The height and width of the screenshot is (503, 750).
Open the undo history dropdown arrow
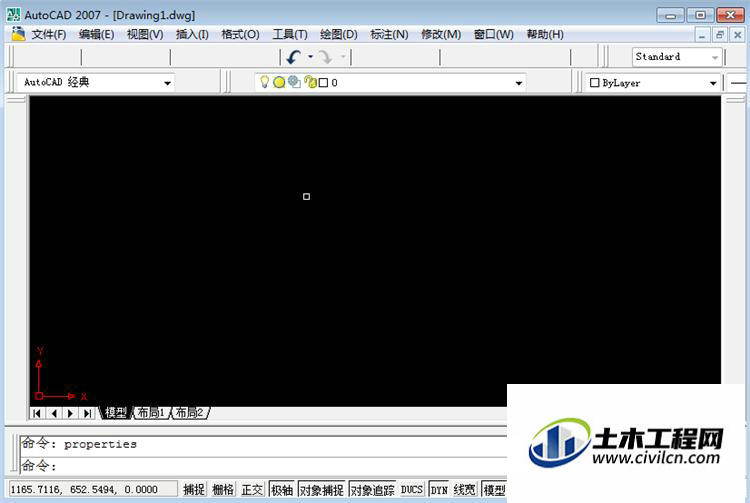pyautogui.click(x=310, y=57)
